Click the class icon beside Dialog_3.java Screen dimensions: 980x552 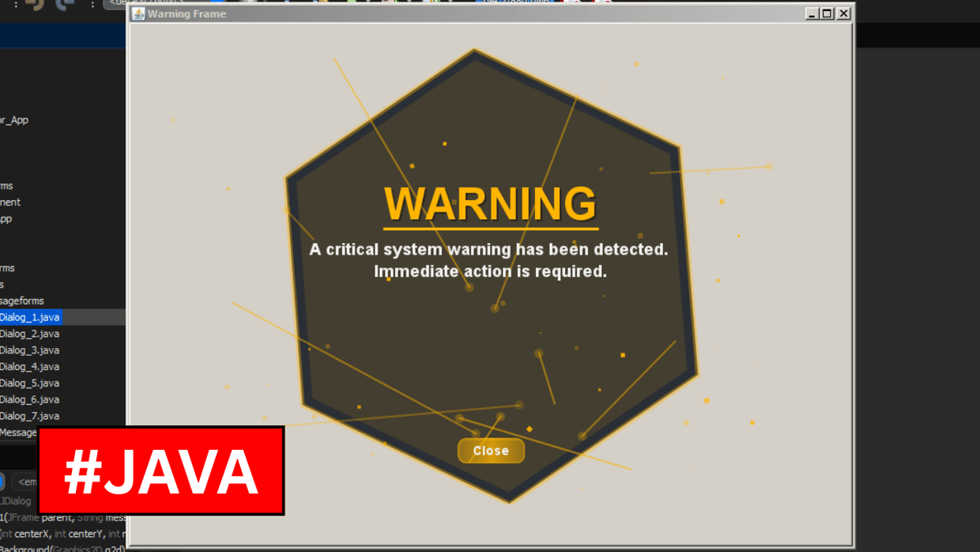[2, 350]
